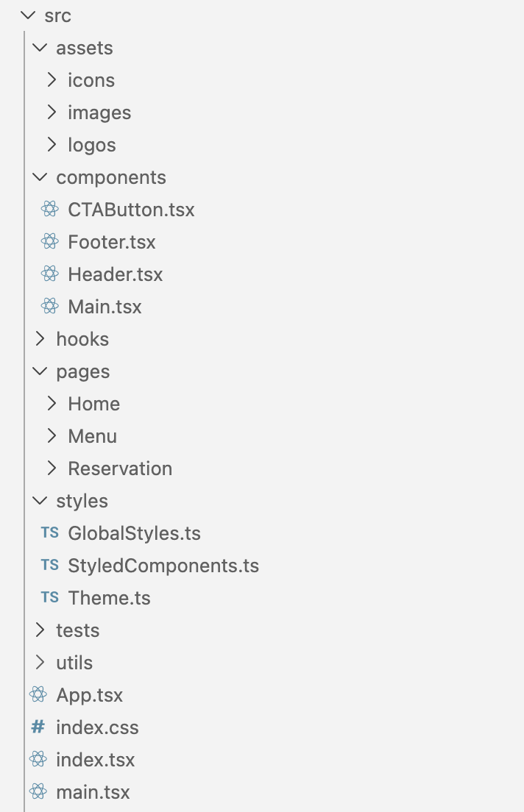The height and width of the screenshot is (812, 524).
Task: Open the main.tsx file
Action: [x=93, y=792]
